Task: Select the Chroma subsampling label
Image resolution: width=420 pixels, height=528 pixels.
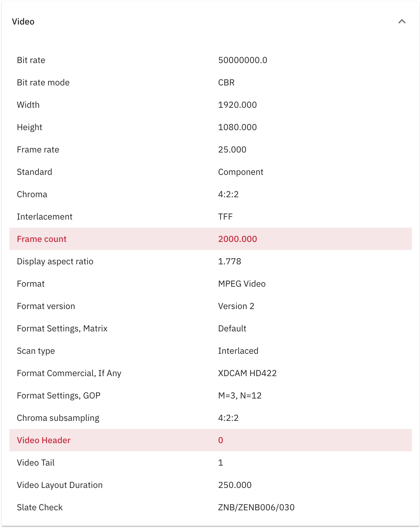Action: (x=58, y=418)
